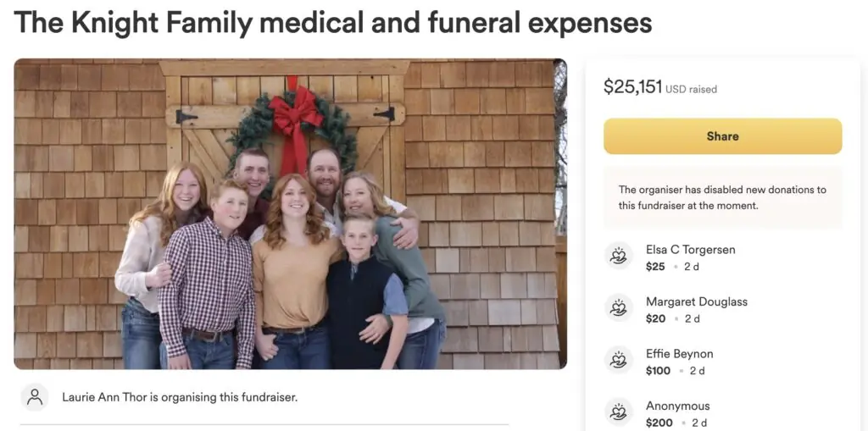Click the $25,151 raised amount
This screenshot has height=431, width=868.
coord(632,87)
